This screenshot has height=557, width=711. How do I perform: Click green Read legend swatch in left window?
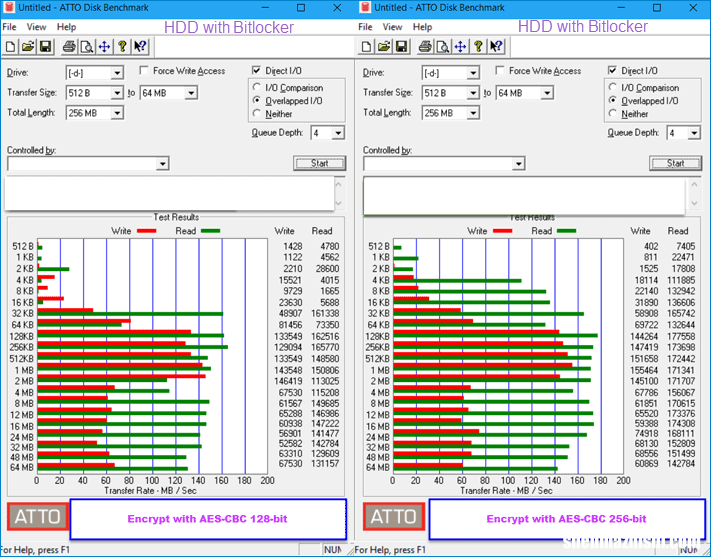pos(210,231)
